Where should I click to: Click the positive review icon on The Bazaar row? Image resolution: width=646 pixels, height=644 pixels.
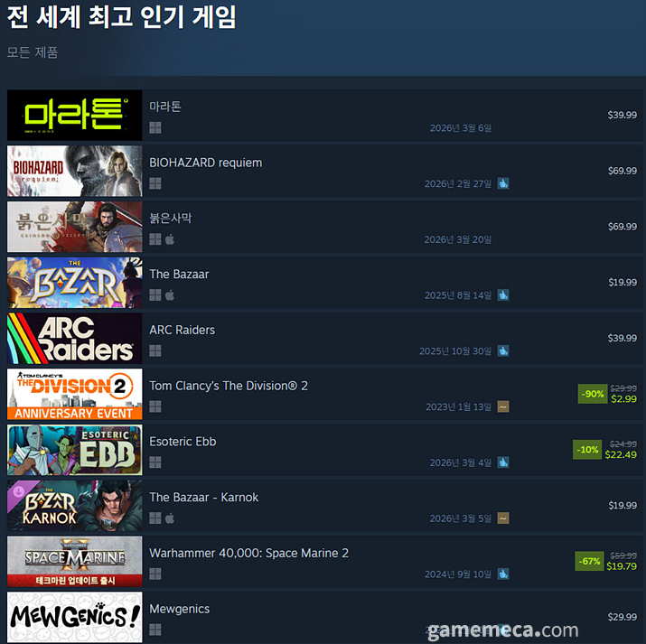tap(503, 294)
